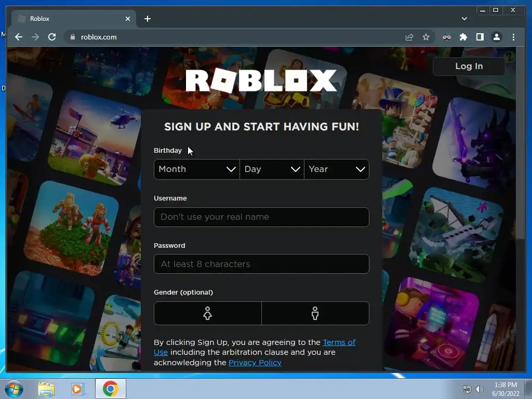Bookmark this page with the star
This screenshot has width=532, height=399.
(x=426, y=37)
